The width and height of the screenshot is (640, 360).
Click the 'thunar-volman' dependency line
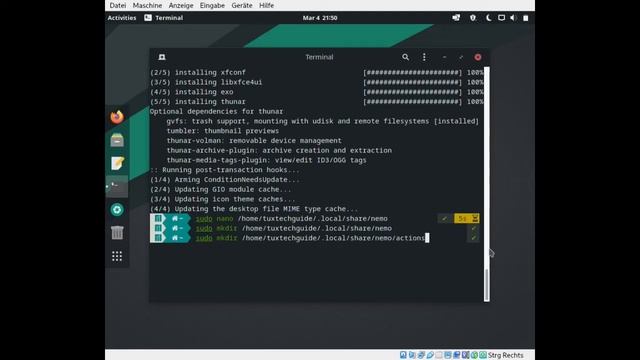point(254,140)
